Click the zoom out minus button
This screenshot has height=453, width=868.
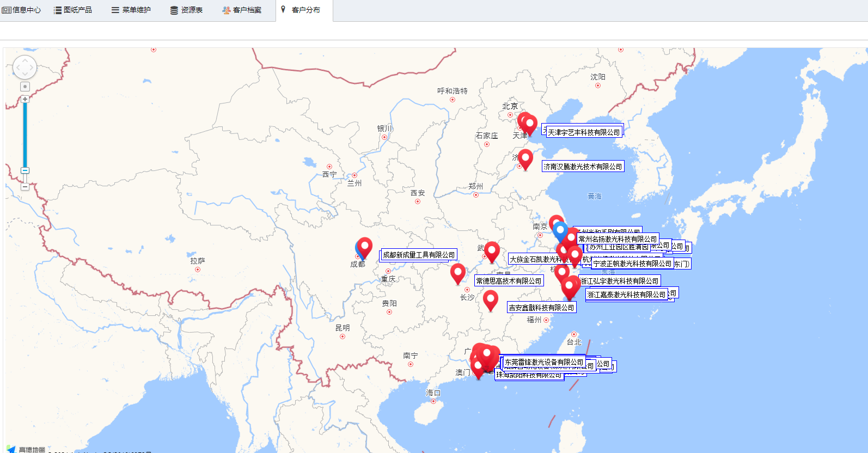[x=25, y=187]
